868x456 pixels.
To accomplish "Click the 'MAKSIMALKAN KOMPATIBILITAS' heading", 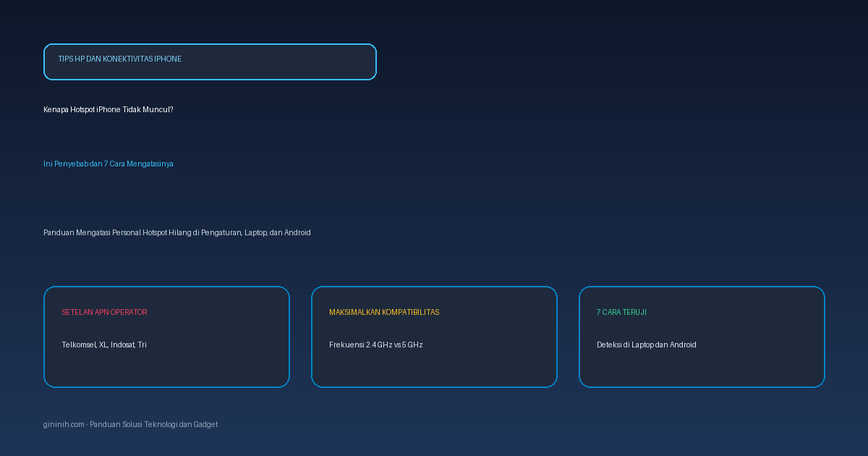I will (384, 313).
